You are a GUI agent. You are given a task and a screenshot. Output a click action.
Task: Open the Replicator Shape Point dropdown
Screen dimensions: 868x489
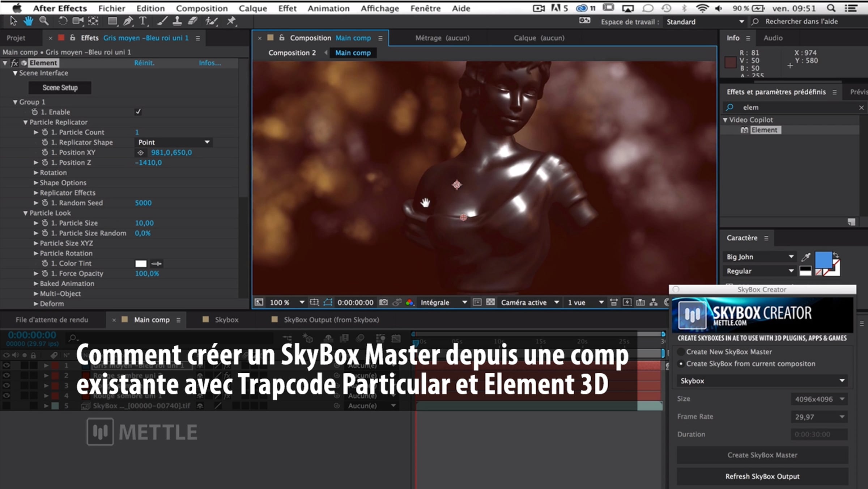[174, 143]
